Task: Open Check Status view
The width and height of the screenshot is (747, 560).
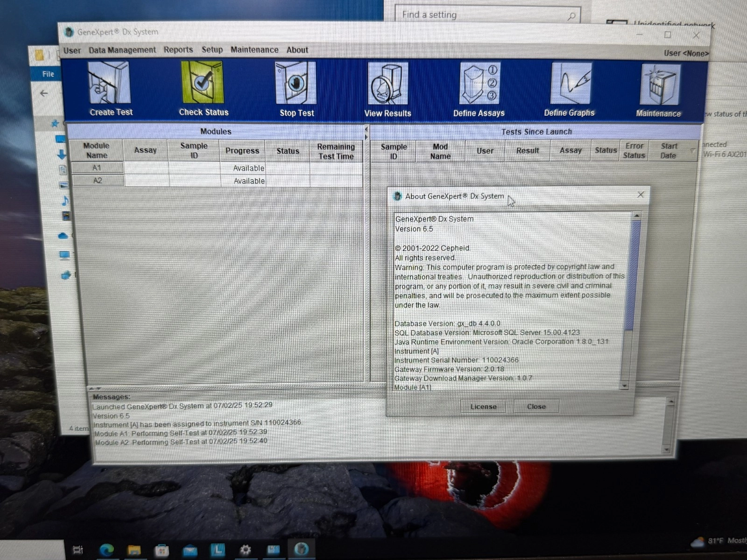Action: [x=203, y=89]
